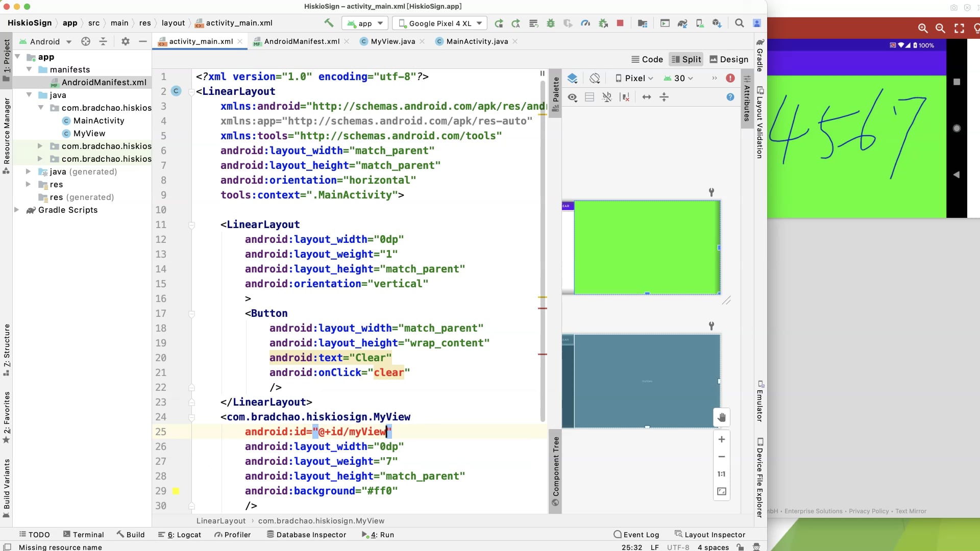Click the Orientation for Preview rotate icon
This screenshot has width=980, height=551.
click(595, 78)
